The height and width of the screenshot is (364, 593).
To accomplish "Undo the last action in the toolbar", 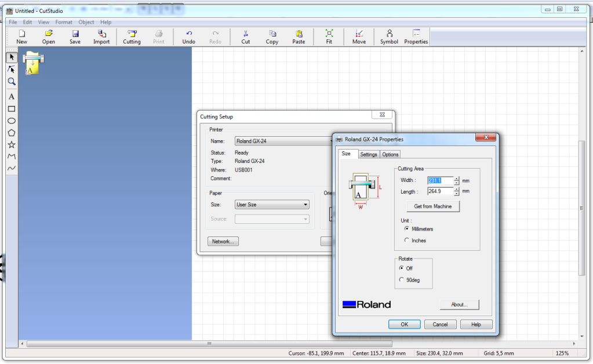I will (x=189, y=37).
